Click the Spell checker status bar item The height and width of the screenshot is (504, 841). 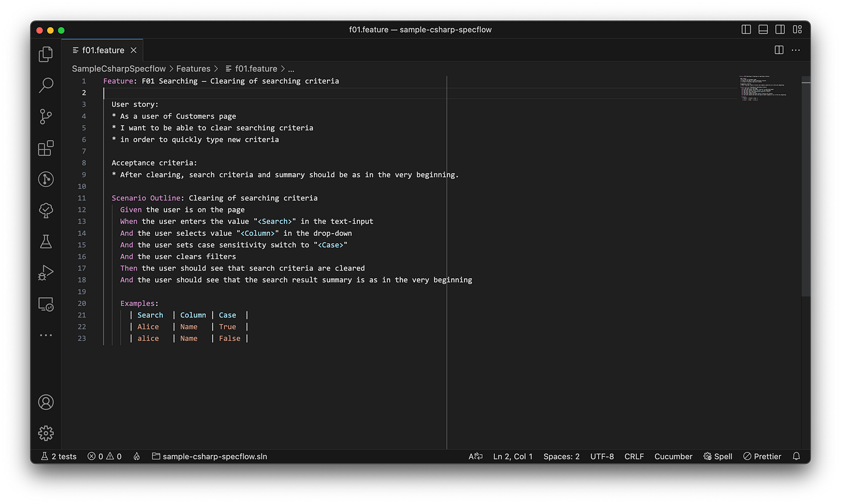click(717, 456)
